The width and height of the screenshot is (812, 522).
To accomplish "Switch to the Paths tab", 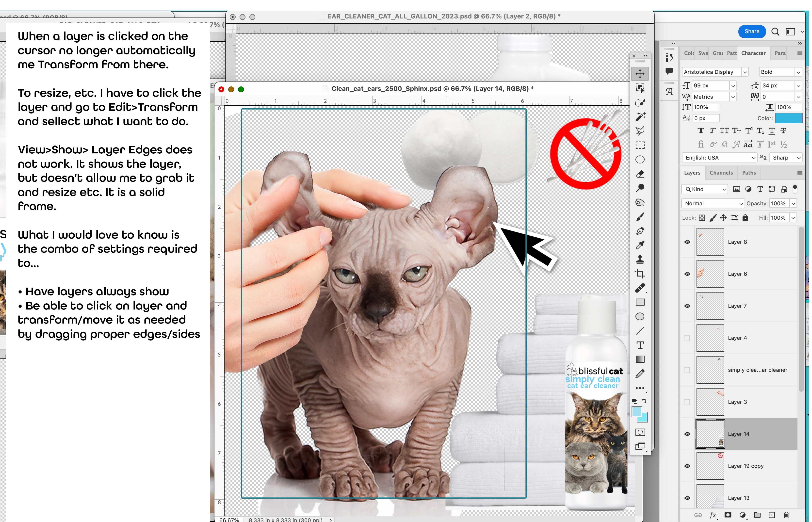I will tap(749, 173).
